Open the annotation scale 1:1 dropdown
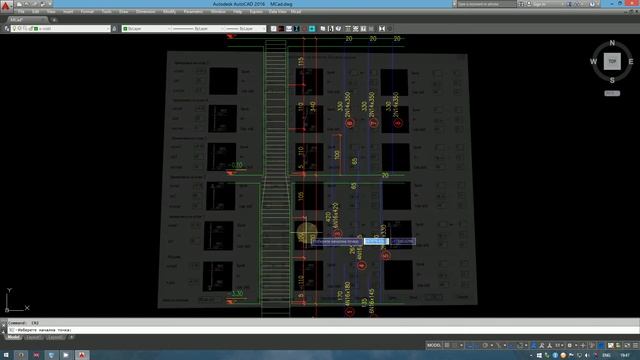Screen dimensions: 640x360 click(x=559, y=345)
